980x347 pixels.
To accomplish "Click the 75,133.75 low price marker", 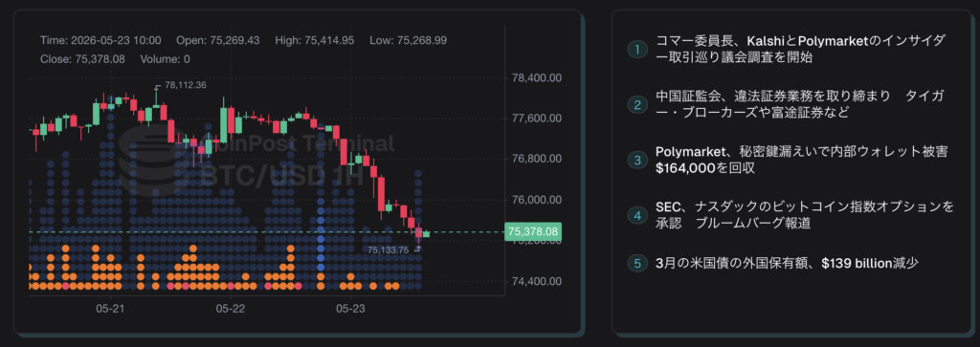I will [388, 249].
